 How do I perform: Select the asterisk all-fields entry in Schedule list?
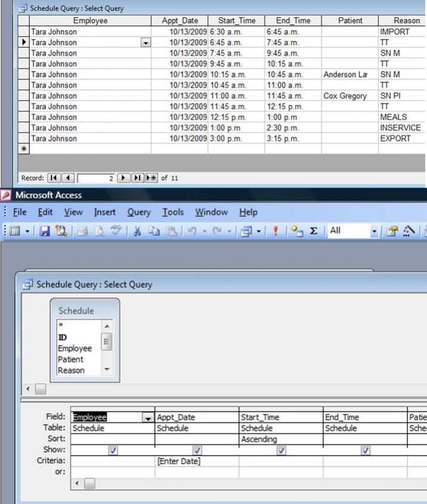[x=61, y=325]
